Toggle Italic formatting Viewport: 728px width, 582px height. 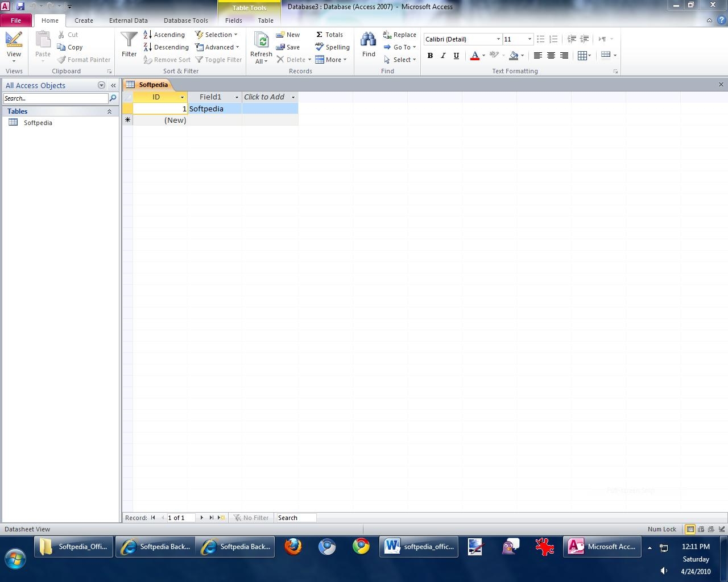pos(443,56)
